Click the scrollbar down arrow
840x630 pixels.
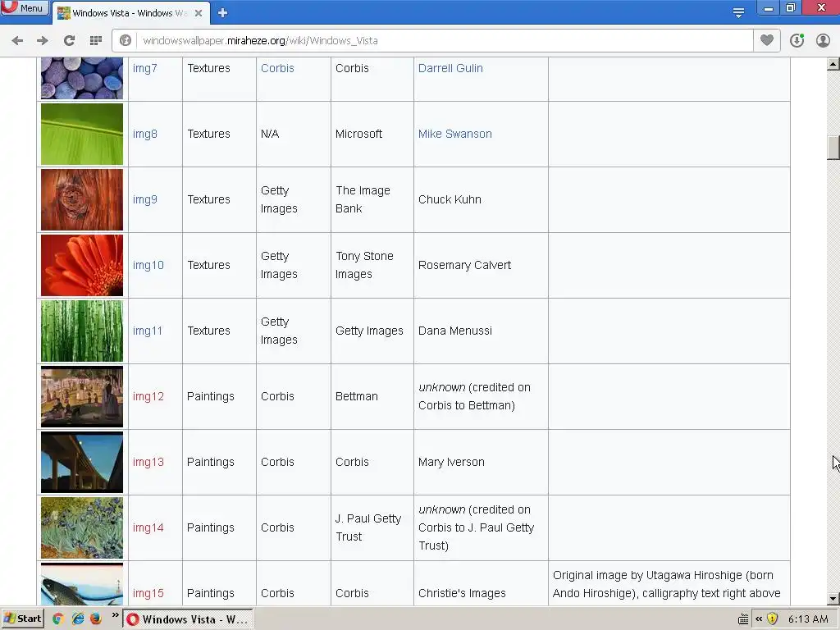click(833, 599)
